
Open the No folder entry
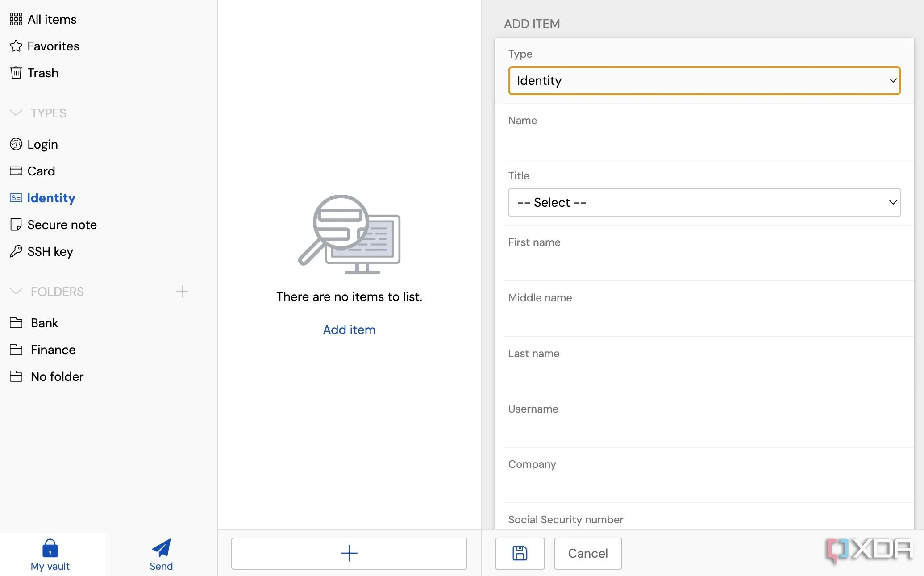tap(57, 376)
